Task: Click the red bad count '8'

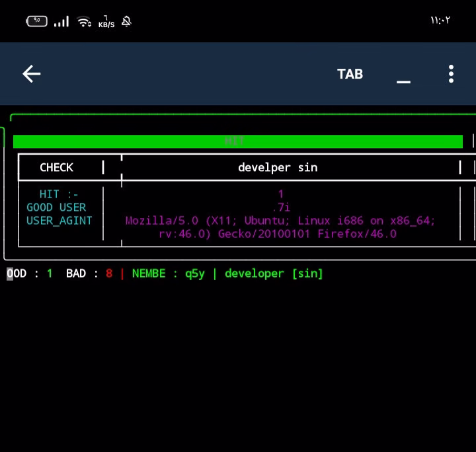Action: pyautogui.click(x=109, y=274)
